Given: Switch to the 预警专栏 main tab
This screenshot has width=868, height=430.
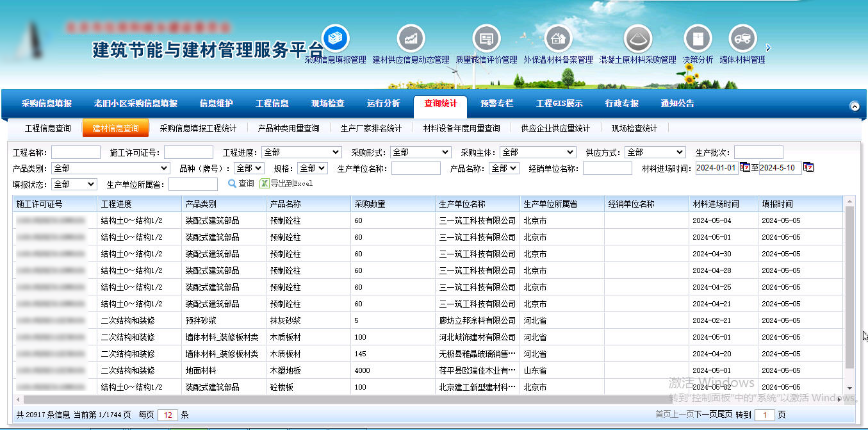Looking at the screenshot, I should 496,104.
